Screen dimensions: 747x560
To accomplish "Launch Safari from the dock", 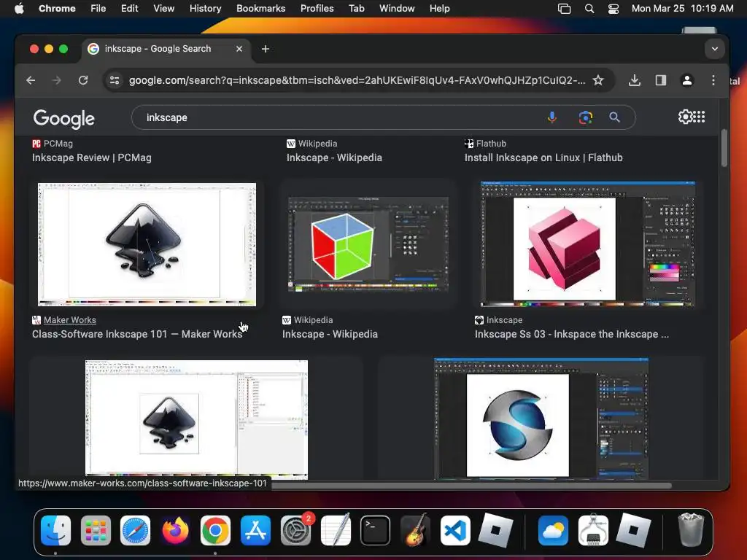I will pyautogui.click(x=135, y=530).
